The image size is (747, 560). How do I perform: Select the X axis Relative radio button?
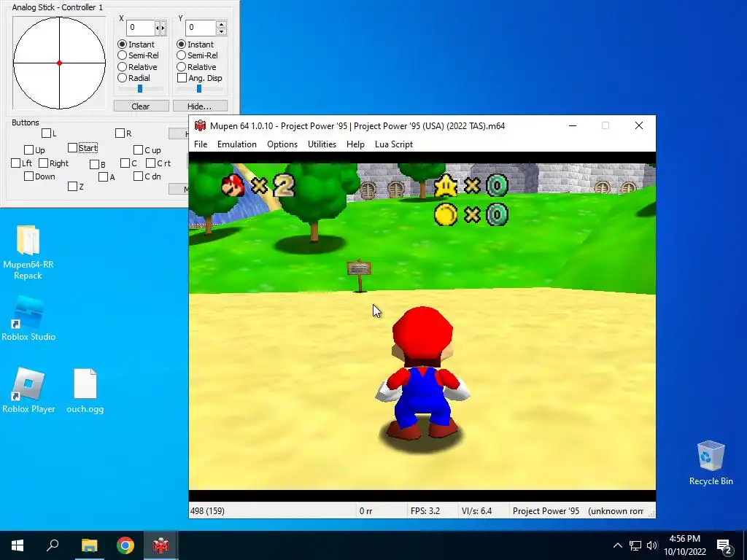point(123,66)
